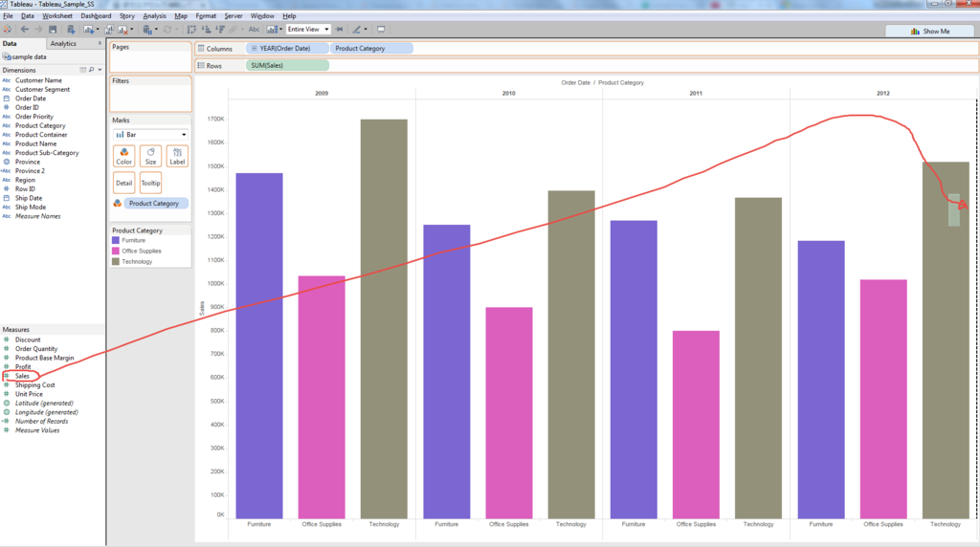The image size is (980, 547).
Task: Click the Product Category pill on Marks card
Action: [x=156, y=203]
